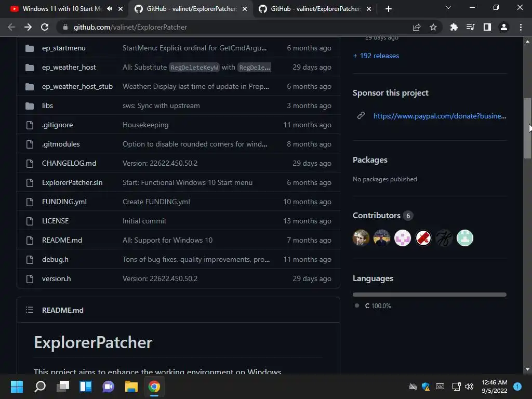Open the Windows Security tray icon

[x=426, y=387]
